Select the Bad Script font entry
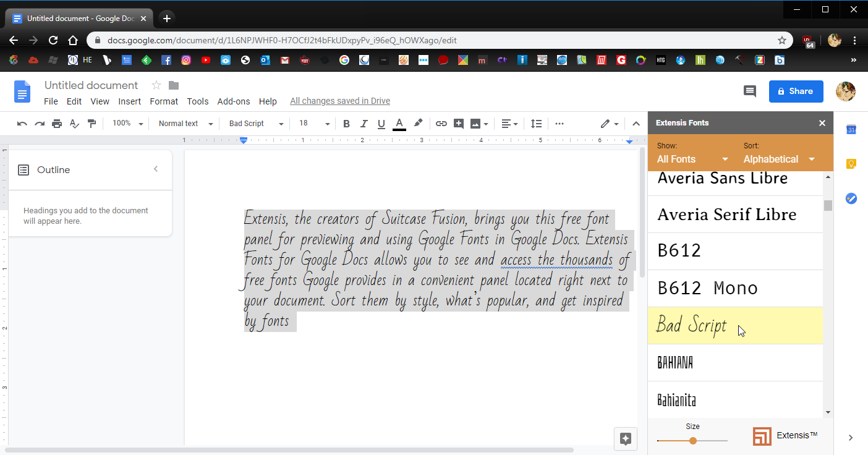 pyautogui.click(x=735, y=326)
